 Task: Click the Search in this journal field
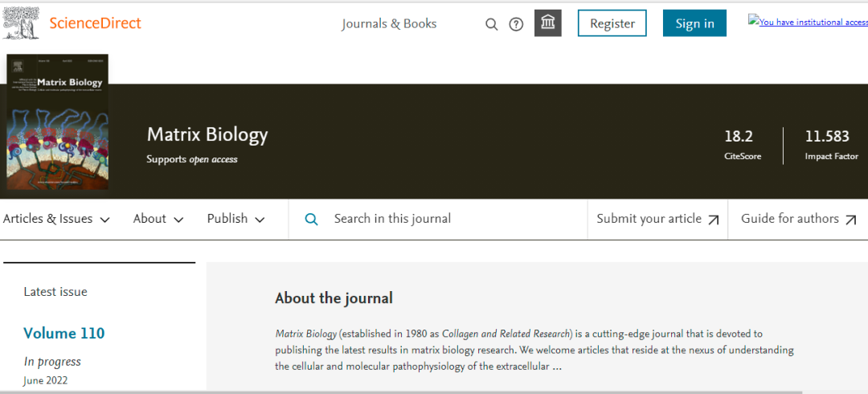pos(450,219)
